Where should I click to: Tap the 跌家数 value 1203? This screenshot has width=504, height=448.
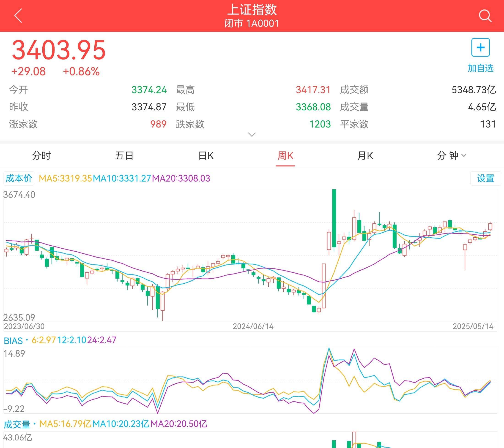point(320,124)
